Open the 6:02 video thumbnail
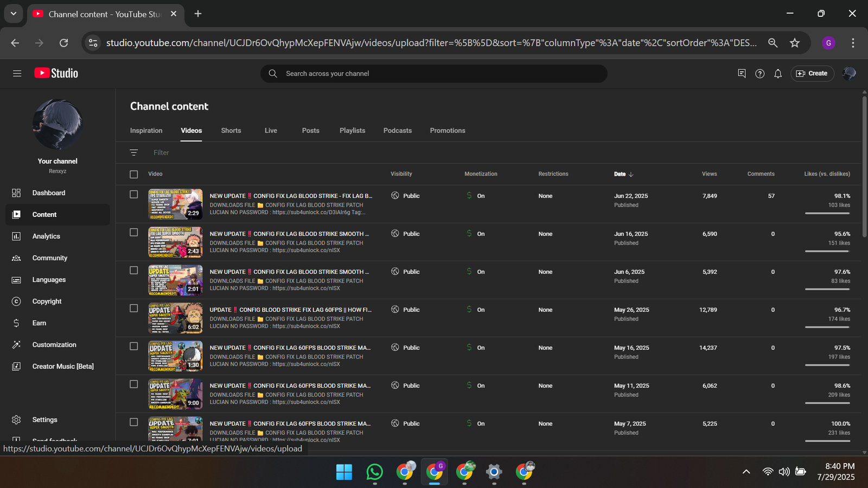The image size is (868, 488). pos(175,318)
